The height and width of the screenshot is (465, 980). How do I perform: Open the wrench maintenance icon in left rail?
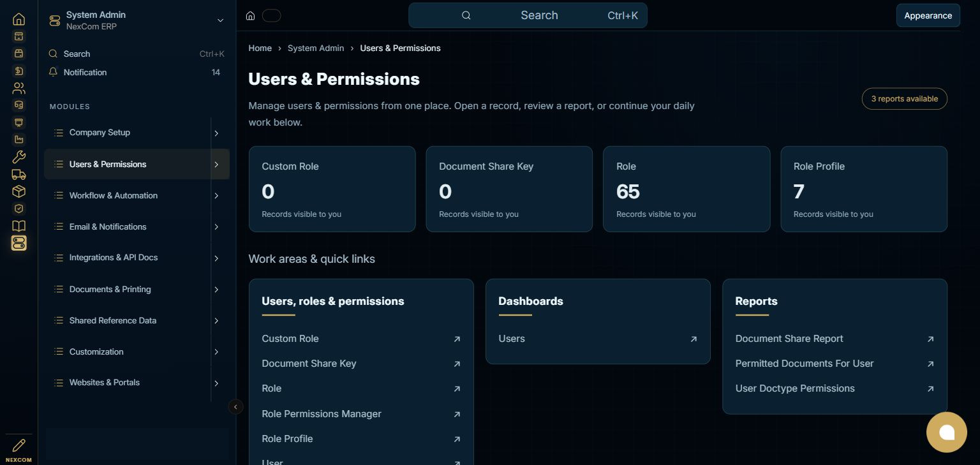coord(19,157)
